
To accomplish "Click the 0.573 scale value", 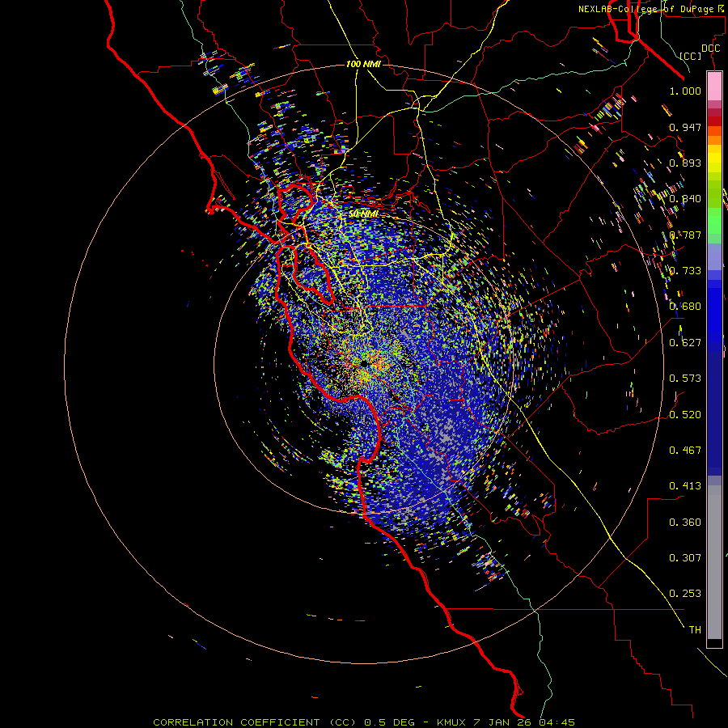I will pyautogui.click(x=685, y=379).
